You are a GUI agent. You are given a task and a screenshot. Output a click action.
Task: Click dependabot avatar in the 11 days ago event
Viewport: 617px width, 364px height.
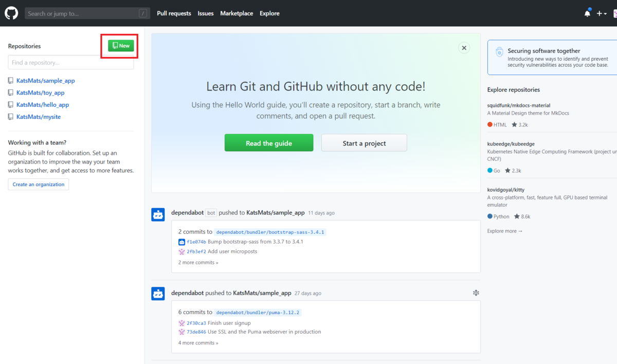pos(158,214)
